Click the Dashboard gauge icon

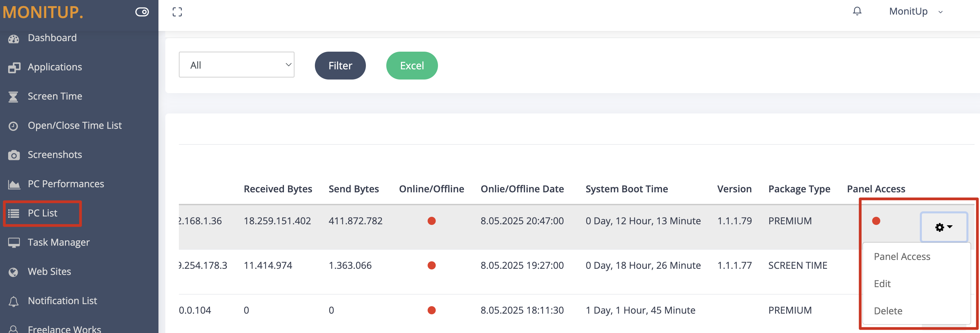(x=14, y=39)
